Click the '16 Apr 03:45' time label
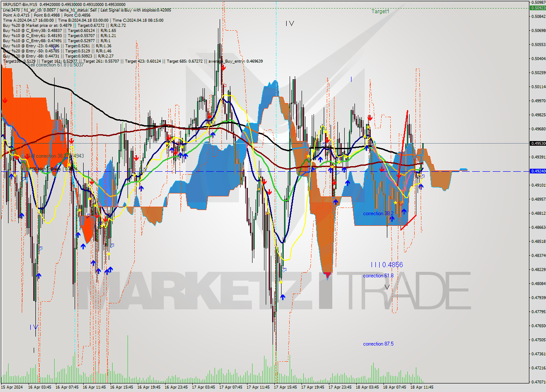The image size is (546, 392). coord(39,387)
